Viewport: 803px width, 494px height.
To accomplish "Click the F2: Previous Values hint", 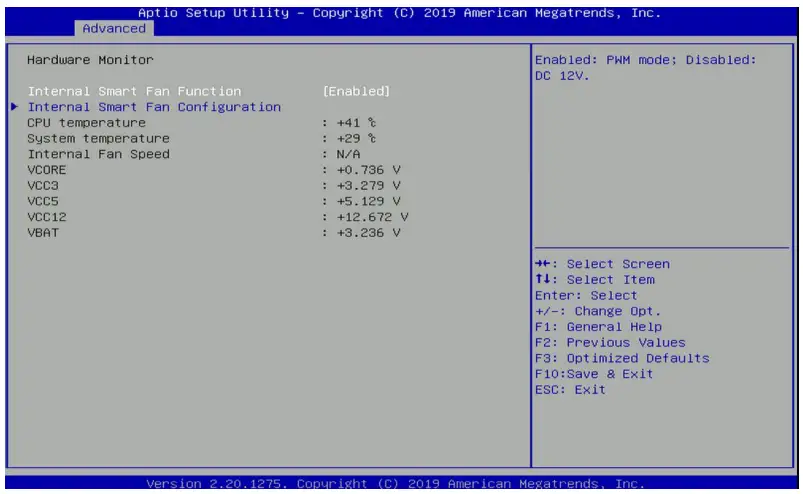I will point(610,342).
